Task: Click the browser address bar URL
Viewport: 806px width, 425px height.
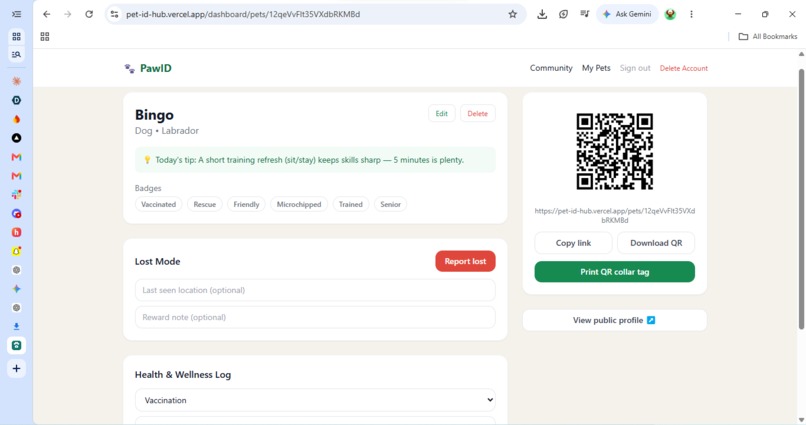Action: 243,14
